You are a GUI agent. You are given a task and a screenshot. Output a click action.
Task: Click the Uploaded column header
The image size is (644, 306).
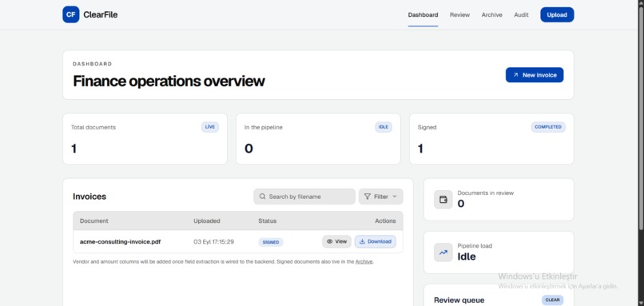[x=207, y=221]
